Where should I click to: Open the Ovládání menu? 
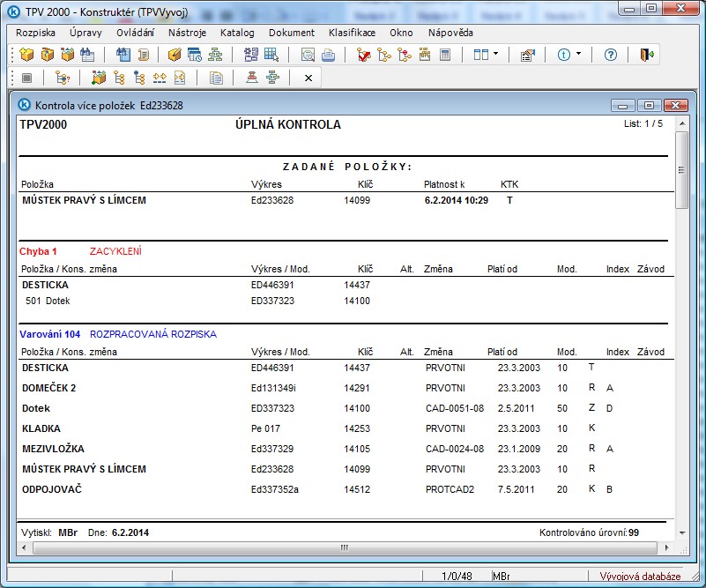(135, 33)
